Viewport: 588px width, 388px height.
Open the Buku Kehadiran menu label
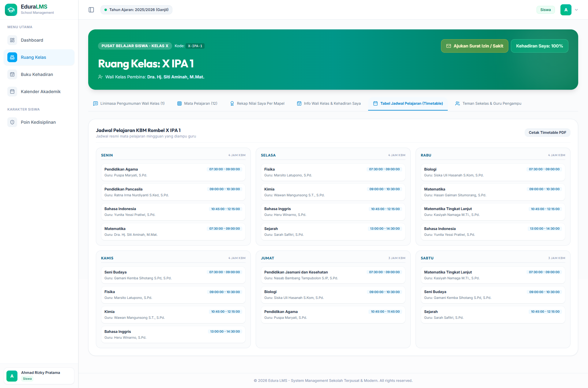37,74
